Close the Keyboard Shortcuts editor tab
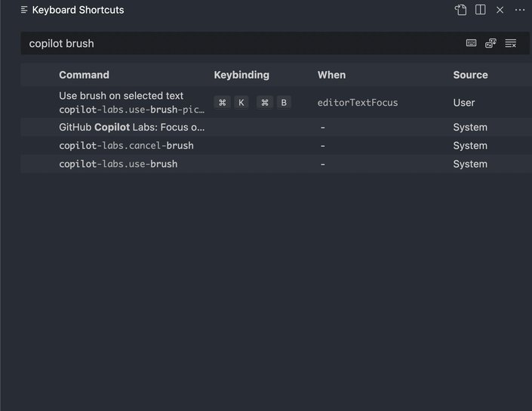532x411 pixels. 500,10
